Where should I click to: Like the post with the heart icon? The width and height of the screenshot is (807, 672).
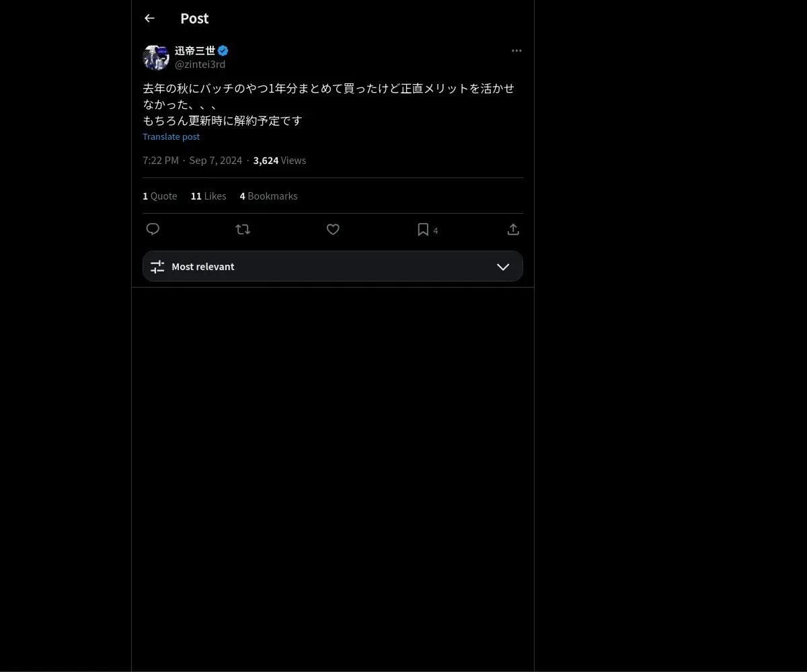pyautogui.click(x=333, y=229)
